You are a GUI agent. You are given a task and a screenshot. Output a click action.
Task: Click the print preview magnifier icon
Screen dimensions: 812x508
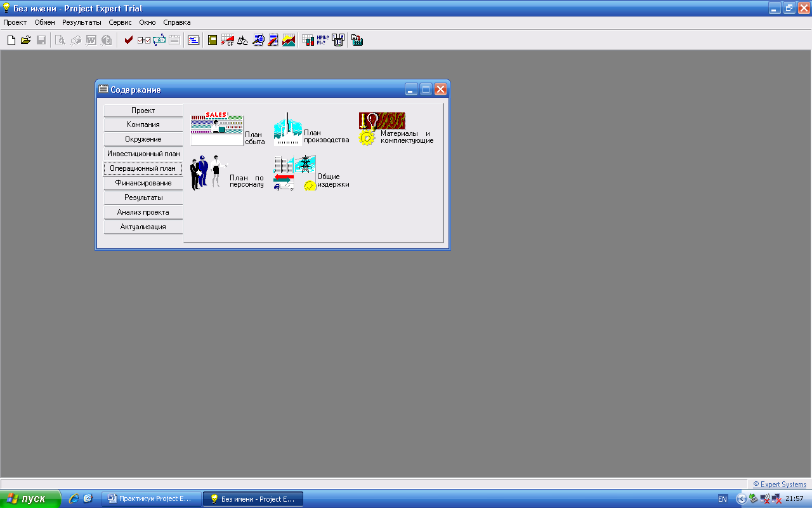click(x=60, y=40)
